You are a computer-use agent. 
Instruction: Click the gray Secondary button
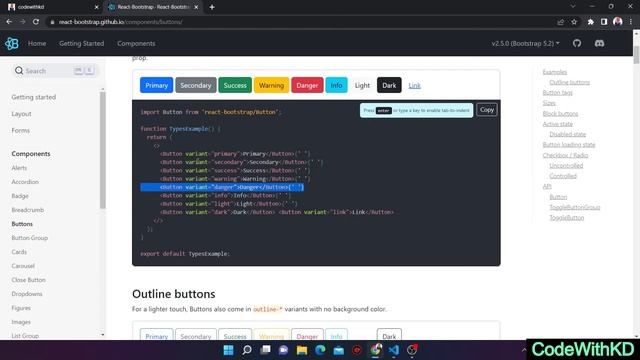(x=196, y=85)
